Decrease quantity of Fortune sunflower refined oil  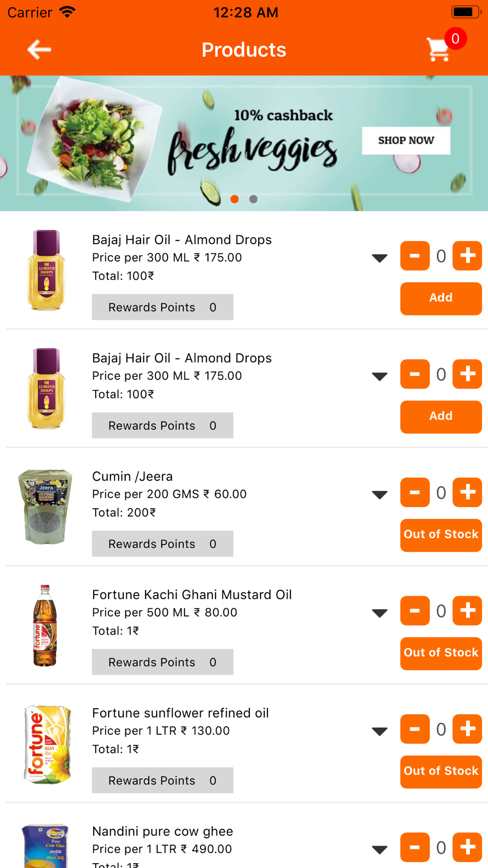415,729
